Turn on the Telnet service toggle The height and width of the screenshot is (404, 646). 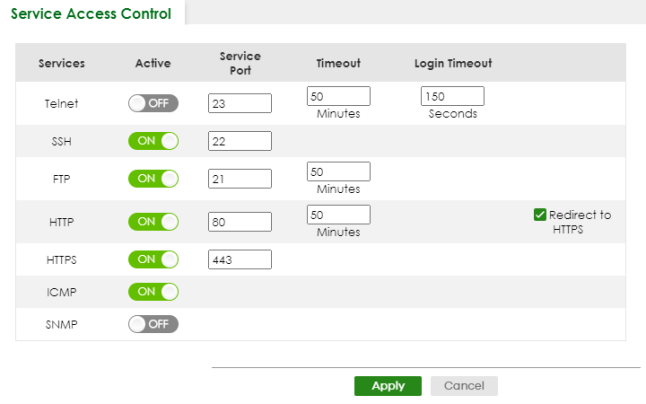(x=153, y=103)
